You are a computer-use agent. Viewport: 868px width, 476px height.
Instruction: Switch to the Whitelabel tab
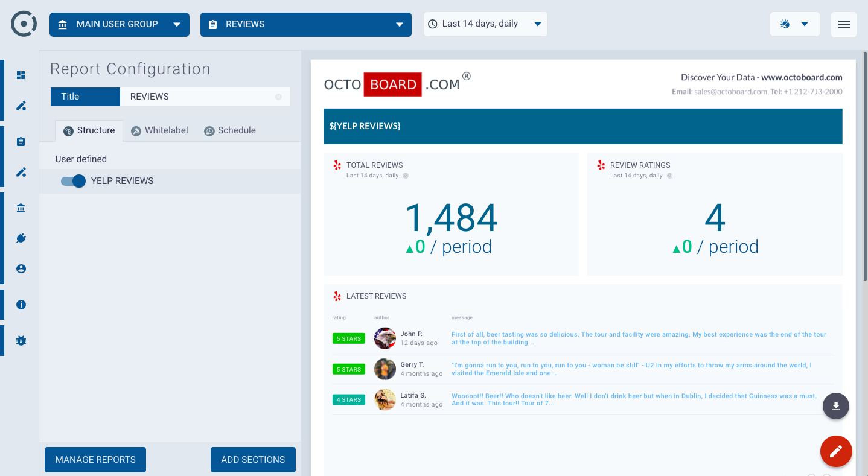160,130
